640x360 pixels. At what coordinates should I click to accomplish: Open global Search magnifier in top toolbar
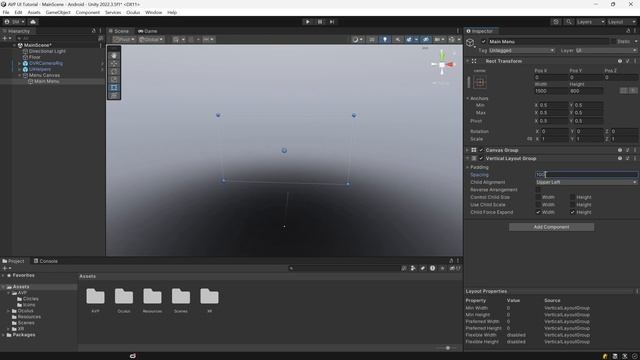coord(569,22)
